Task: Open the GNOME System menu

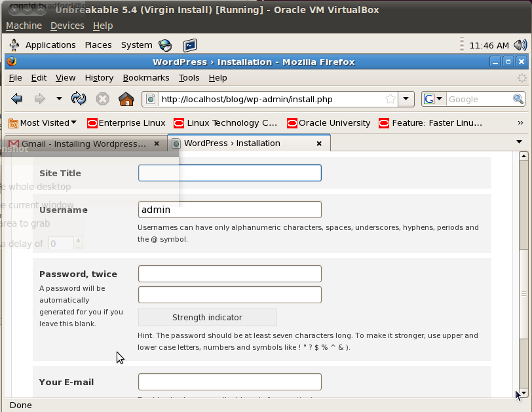Action: pyautogui.click(x=137, y=45)
